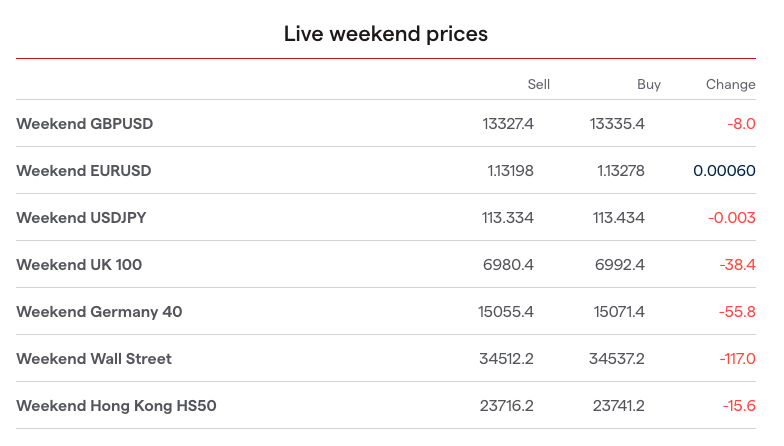784x446 pixels.
Task: Click the Sell column header
Action: point(539,85)
